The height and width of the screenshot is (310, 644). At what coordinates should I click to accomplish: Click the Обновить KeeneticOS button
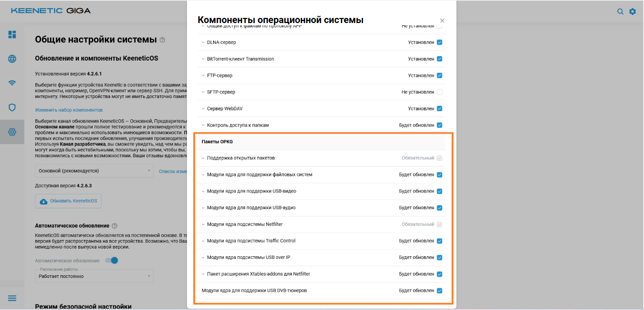tap(68, 201)
